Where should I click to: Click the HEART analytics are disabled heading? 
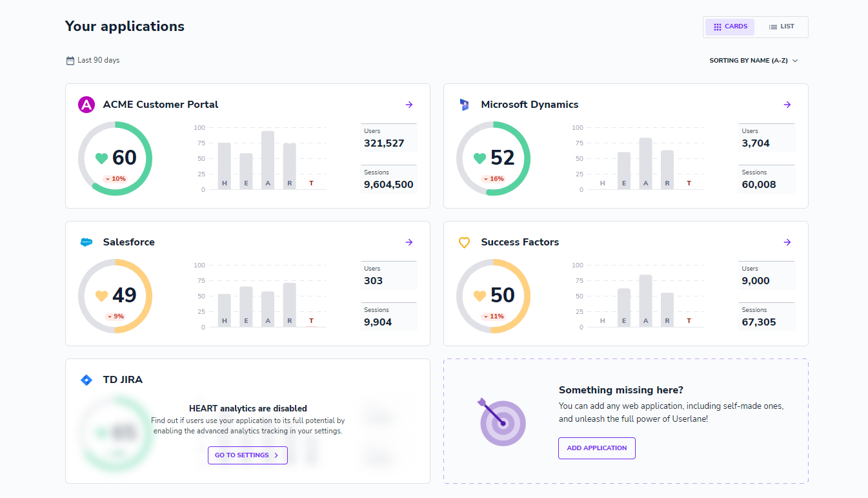click(x=248, y=409)
